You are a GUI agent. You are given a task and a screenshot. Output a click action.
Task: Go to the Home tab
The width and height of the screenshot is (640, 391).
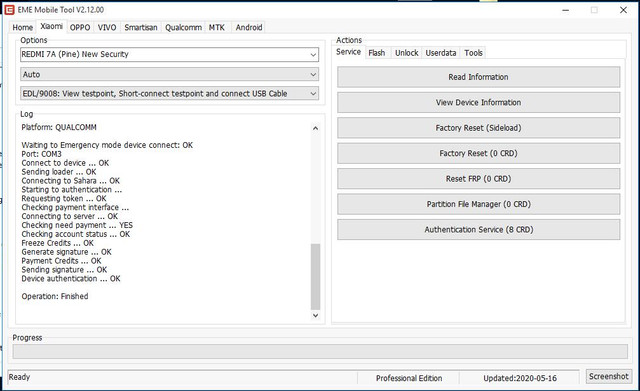point(22,27)
